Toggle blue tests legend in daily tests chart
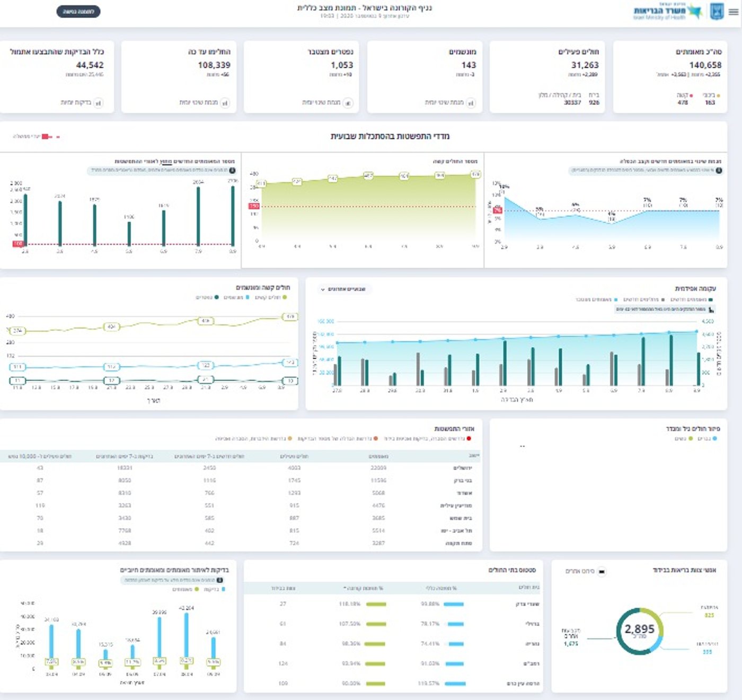 tap(214, 589)
